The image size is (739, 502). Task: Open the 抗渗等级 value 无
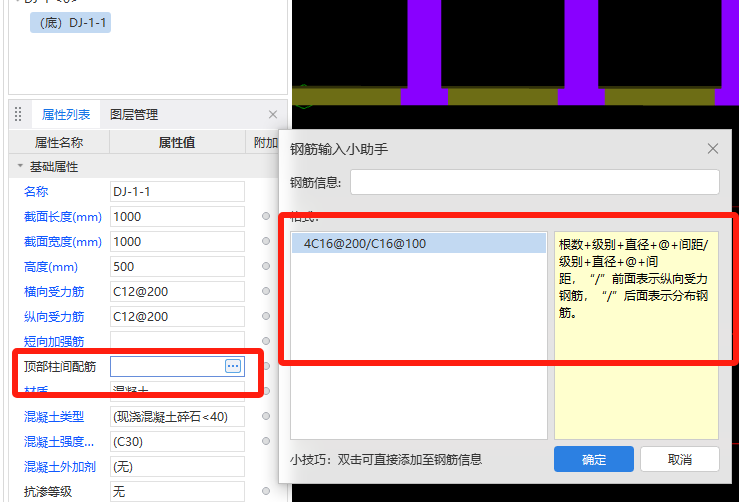[177, 491]
